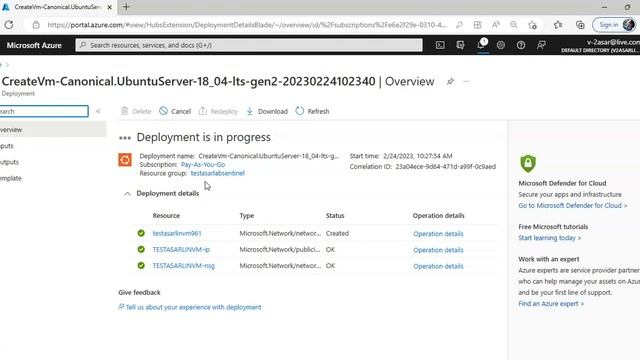Collapse the left menu with chevron
Screen dimensions: 640x360
[98, 111]
